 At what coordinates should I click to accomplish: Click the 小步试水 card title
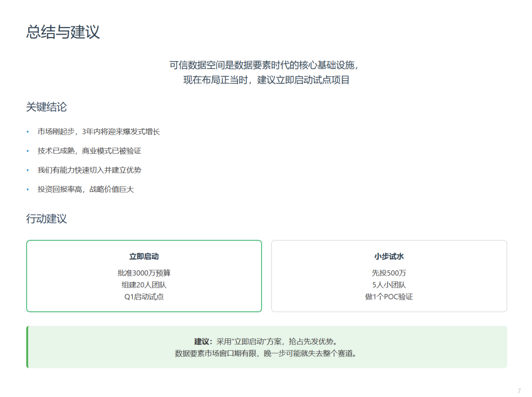click(389, 256)
